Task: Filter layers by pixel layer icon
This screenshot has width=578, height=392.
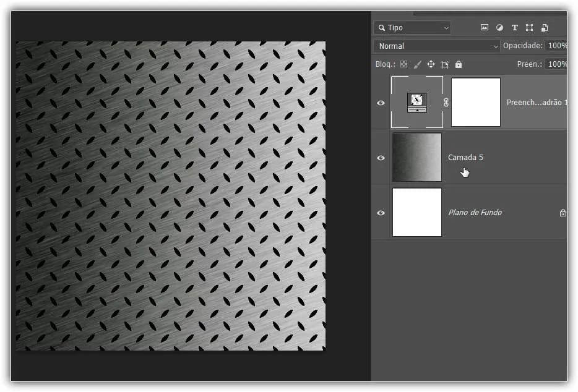Action: click(x=485, y=28)
